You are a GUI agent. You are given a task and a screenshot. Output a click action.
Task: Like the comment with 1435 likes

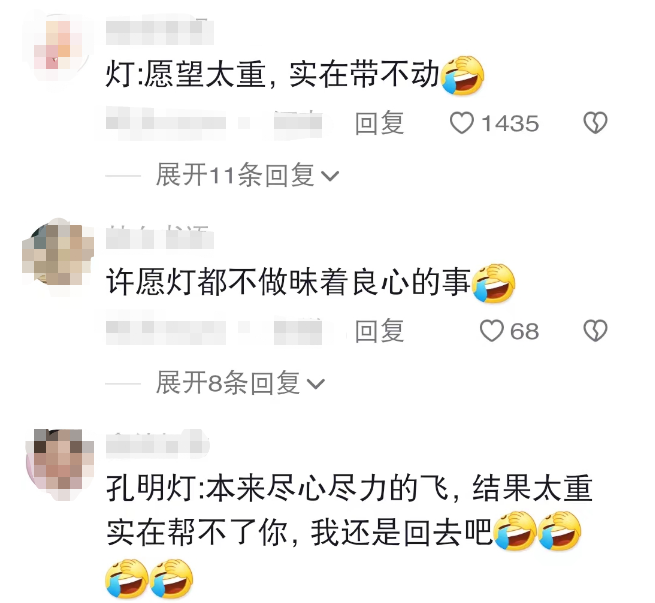[x=462, y=124]
